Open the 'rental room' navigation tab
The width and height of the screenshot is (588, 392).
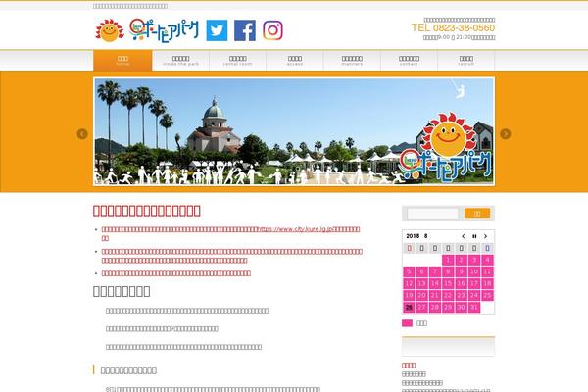[x=238, y=60]
